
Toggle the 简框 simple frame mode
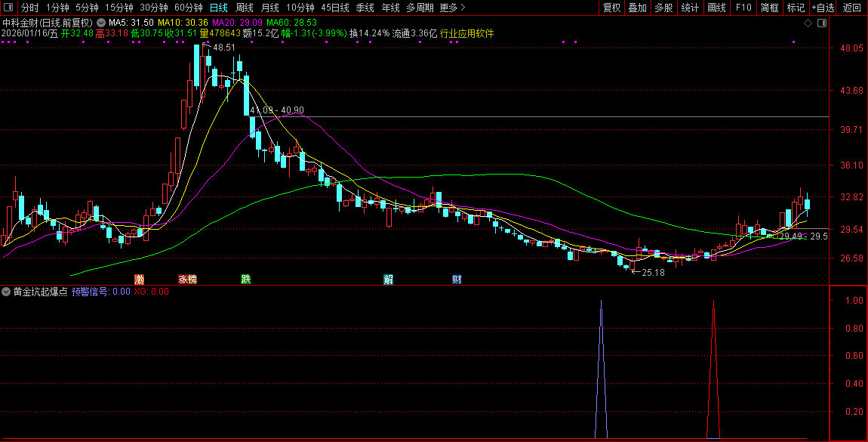769,8
